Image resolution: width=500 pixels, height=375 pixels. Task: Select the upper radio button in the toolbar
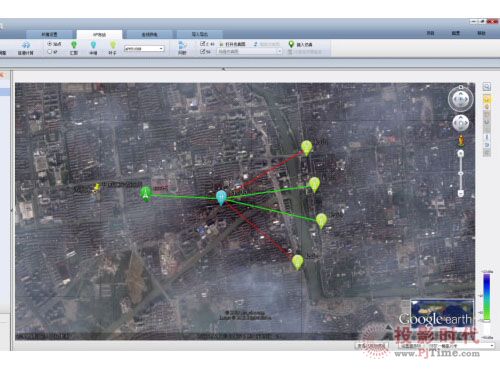pyautogui.click(x=50, y=43)
